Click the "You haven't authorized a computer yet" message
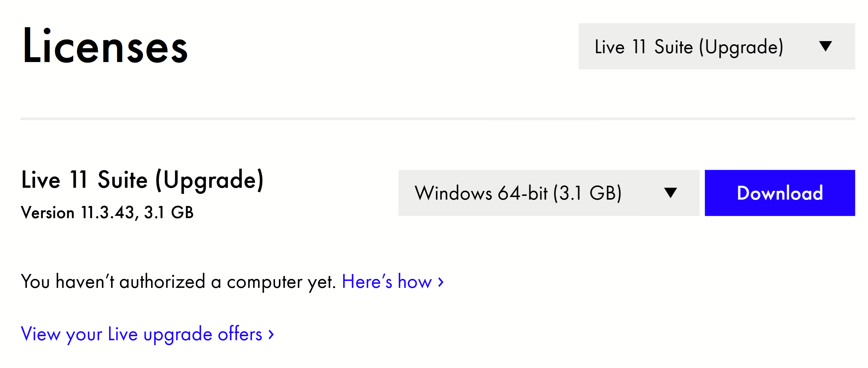This screenshot has height=368, width=868. [178, 282]
